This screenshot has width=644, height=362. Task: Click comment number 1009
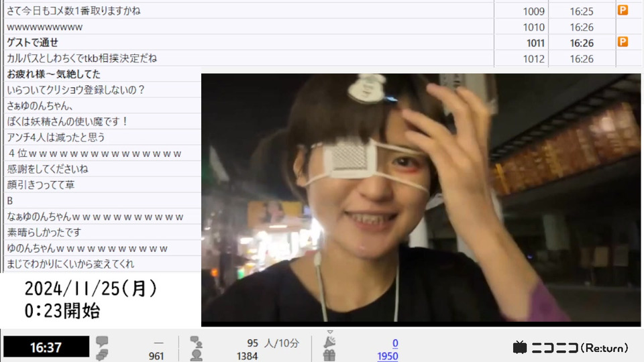click(534, 11)
